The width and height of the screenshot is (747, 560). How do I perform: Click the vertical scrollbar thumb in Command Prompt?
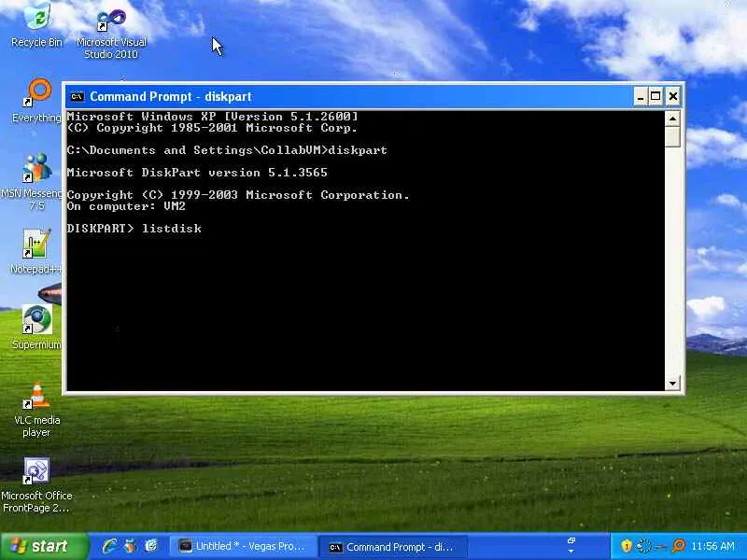[x=672, y=136]
